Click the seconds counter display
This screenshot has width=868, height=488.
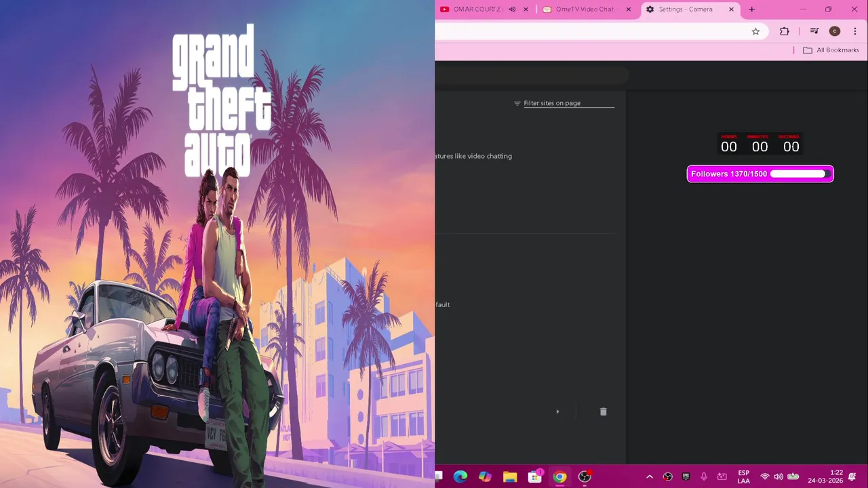point(791,144)
